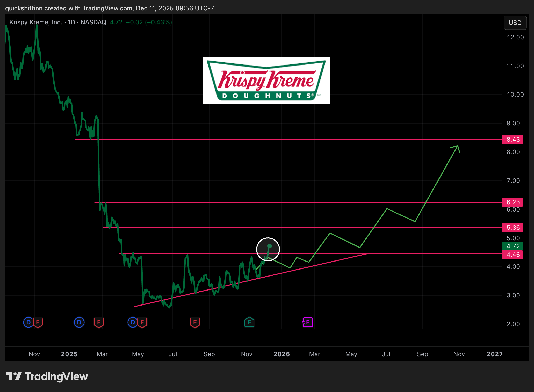Select the dividend marker before May 2025
534x392 pixels.
[x=133, y=322]
